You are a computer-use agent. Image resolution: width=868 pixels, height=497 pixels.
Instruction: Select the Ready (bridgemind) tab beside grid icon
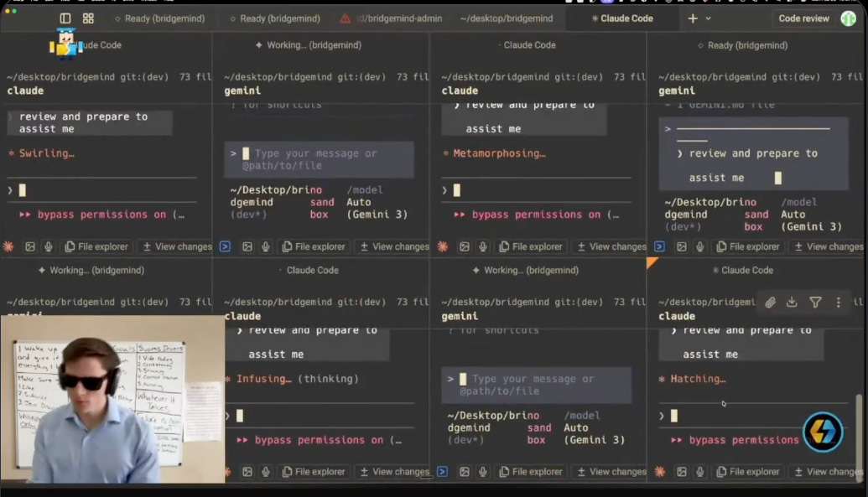tap(159, 18)
